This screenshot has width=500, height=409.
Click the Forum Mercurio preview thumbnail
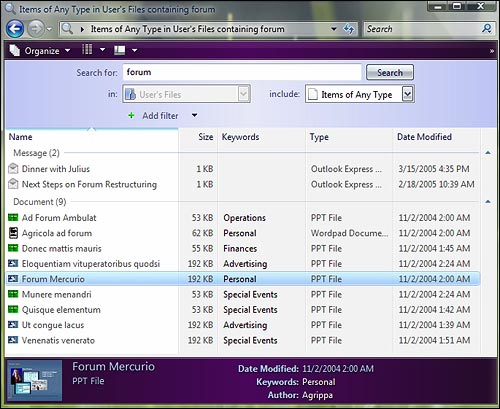click(x=35, y=380)
